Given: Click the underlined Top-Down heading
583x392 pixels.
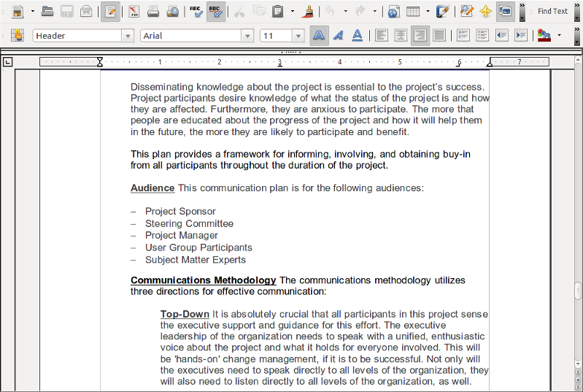Looking at the screenshot, I should click(x=185, y=315).
